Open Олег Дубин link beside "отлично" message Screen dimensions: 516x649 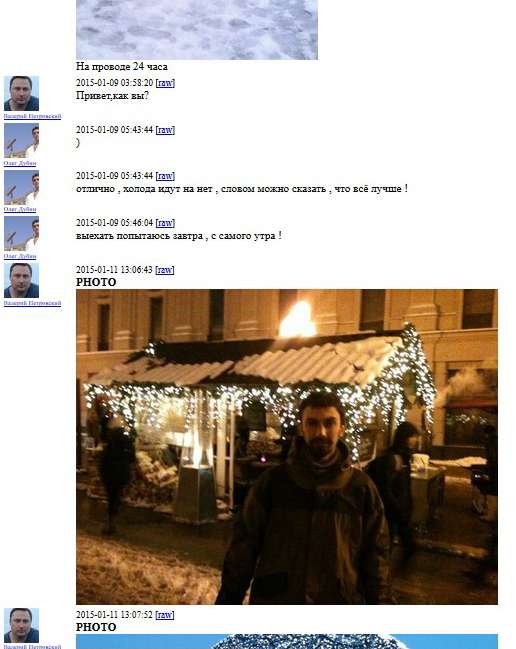point(20,209)
